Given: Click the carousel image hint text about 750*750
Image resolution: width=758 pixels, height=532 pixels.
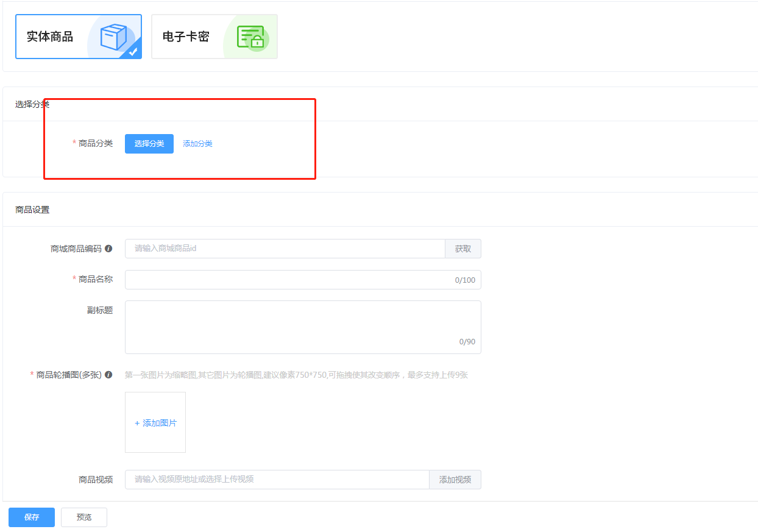Looking at the screenshot, I should [x=296, y=375].
